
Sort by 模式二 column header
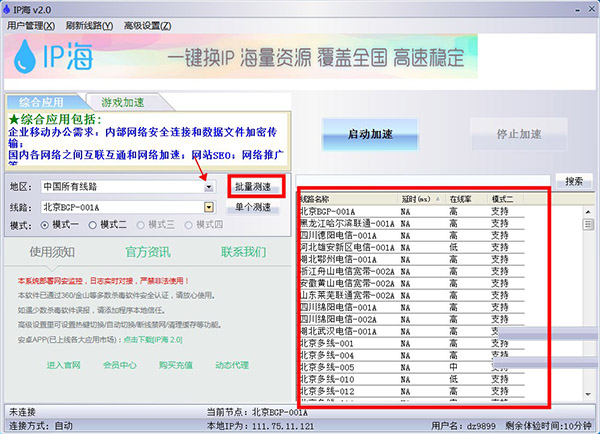505,199
